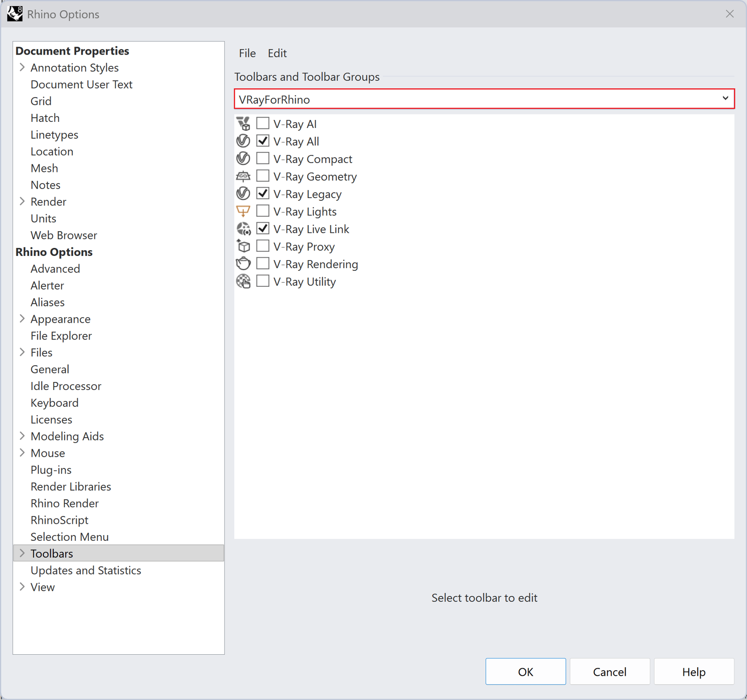Select Keyboard in the options tree
Image resolution: width=747 pixels, height=700 pixels.
(55, 403)
